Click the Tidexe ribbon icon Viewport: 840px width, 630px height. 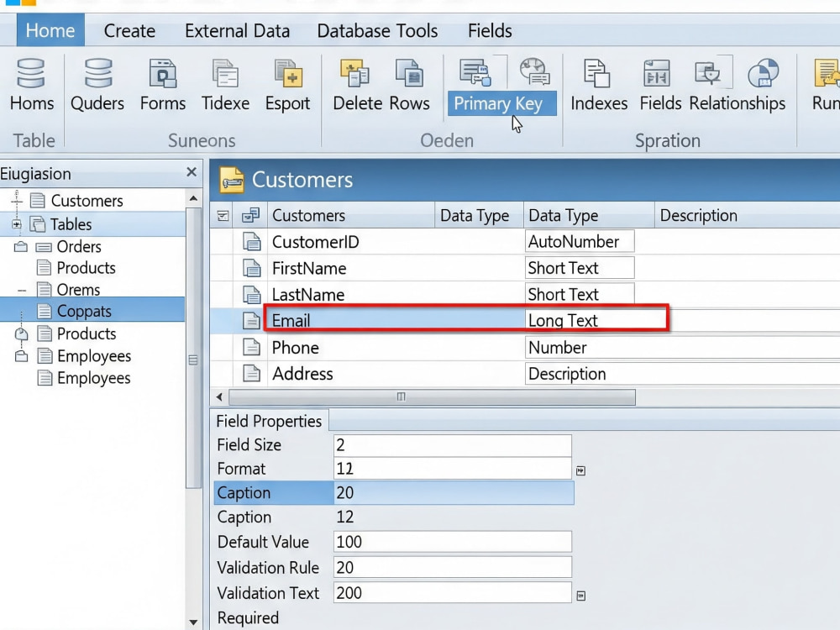click(225, 73)
